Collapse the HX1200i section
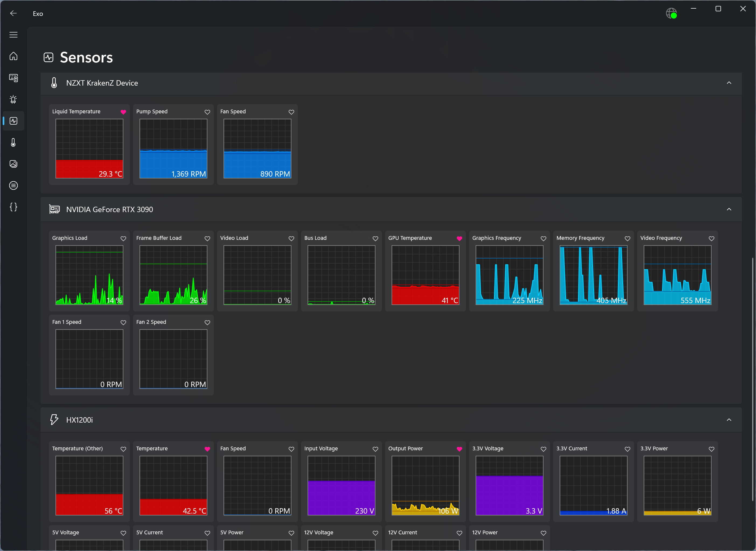The height and width of the screenshot is (551, 756). (729, 420)
